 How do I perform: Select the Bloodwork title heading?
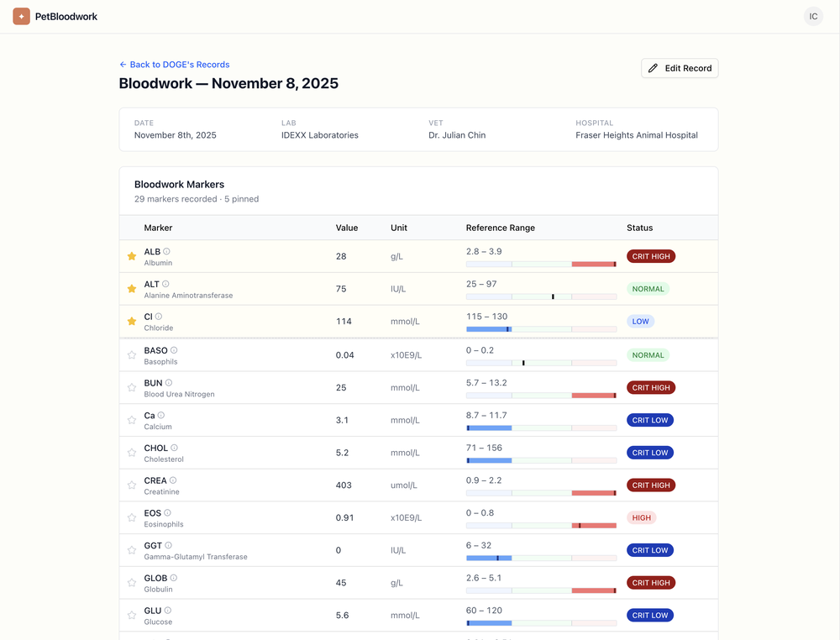coord(228,83)
